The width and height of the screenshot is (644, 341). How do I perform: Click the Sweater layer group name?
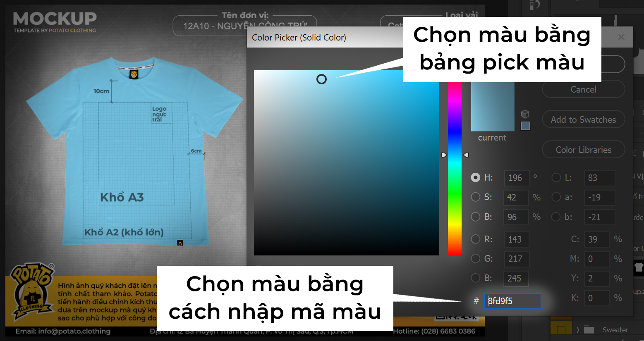pyautogui.click(x=615, y=330)
